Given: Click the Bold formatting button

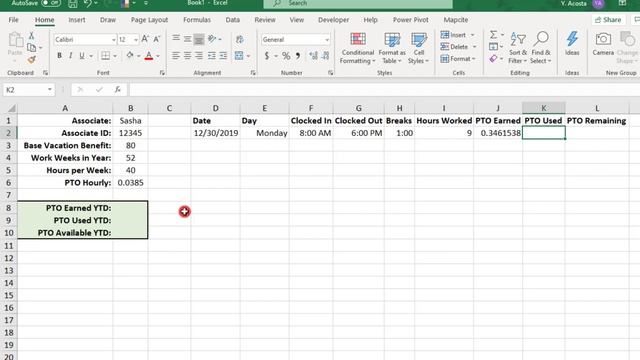Looking at the screenshot, I should point(60,56).
